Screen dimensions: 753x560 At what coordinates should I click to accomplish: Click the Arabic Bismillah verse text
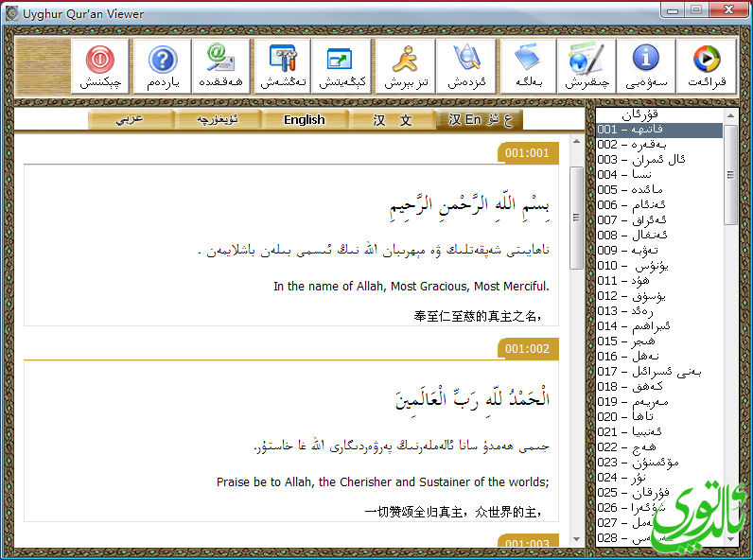469,206
